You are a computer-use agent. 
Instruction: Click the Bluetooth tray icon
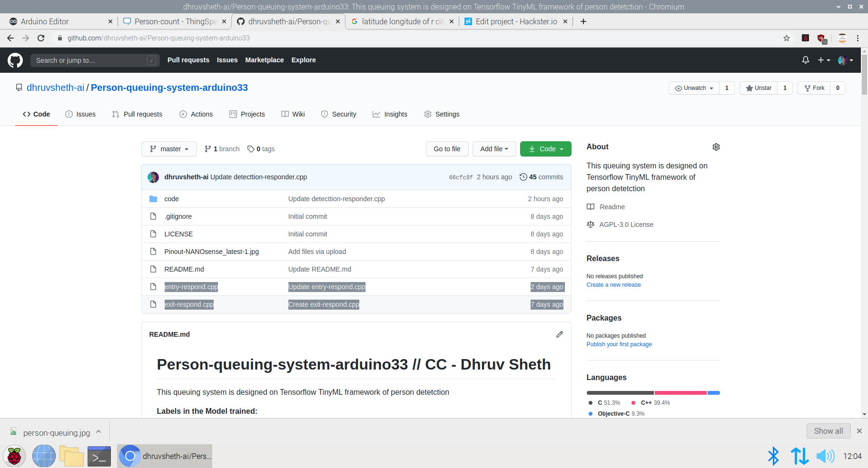click(x=773, y=456)
